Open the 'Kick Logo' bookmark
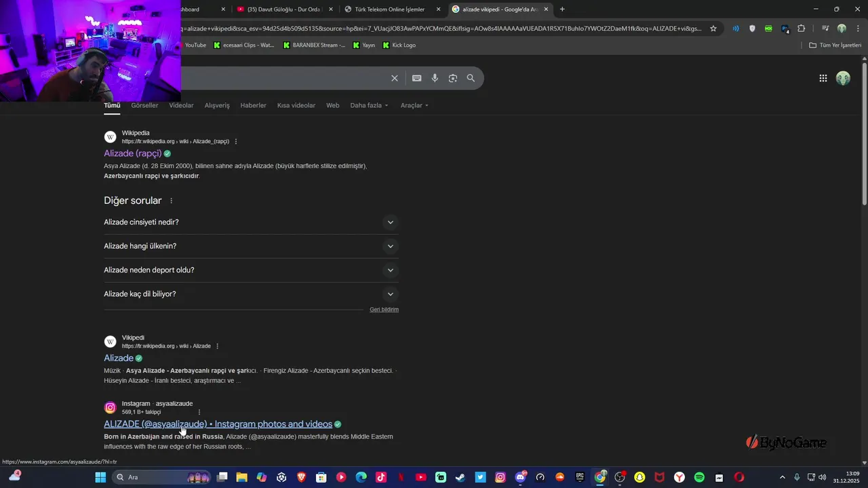This screenshot has width=868, height=488. pyautogui.click(x=399, y=45)
